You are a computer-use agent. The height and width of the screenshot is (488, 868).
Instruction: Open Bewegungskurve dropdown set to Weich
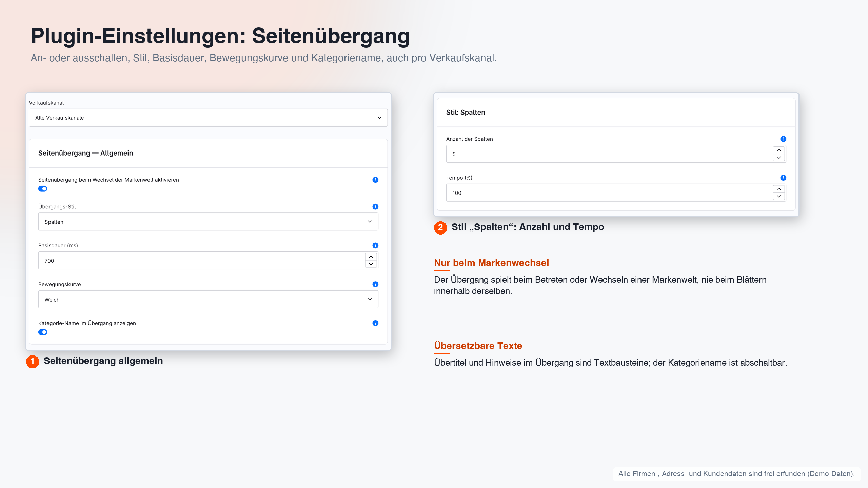point(208,299)
